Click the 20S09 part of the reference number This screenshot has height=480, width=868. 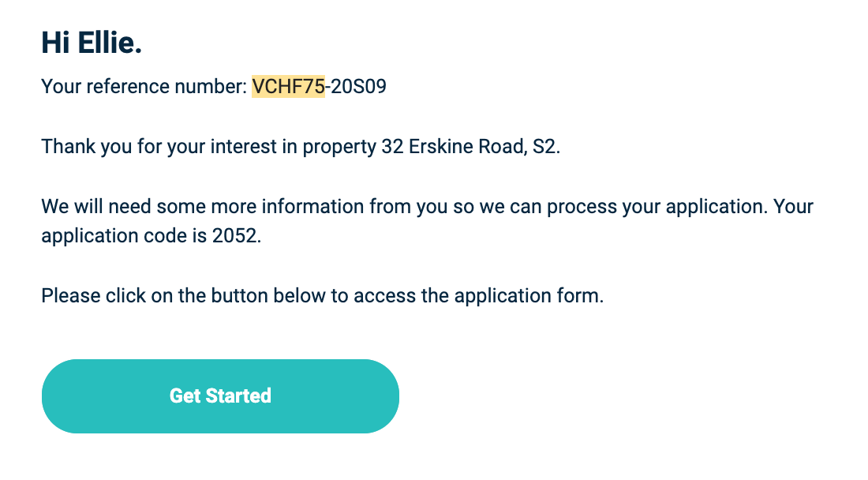tap(358, 86)
